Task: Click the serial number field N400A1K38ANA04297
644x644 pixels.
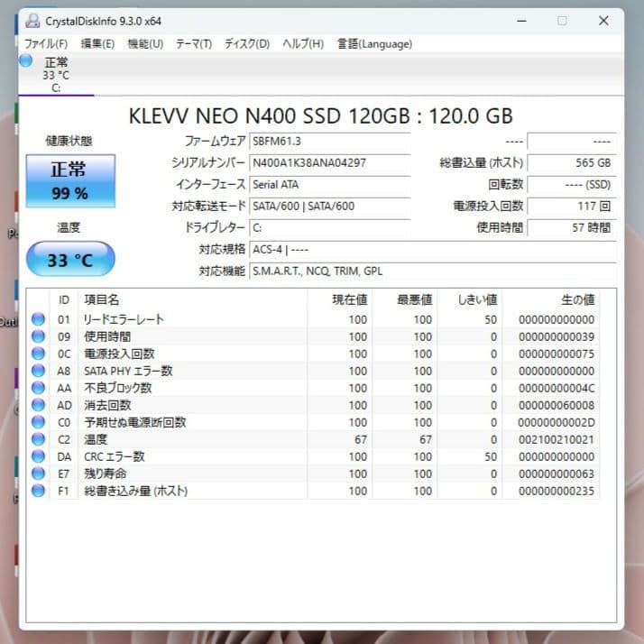Action: point(330,162)
